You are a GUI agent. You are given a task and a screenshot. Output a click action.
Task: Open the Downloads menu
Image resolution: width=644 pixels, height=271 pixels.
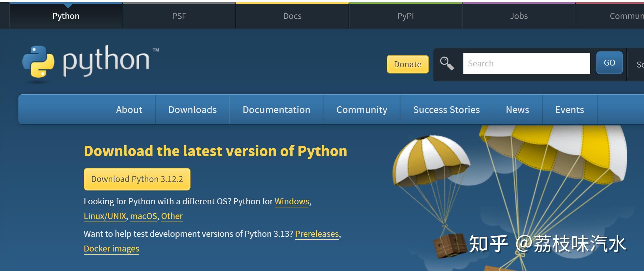[192, 110]
